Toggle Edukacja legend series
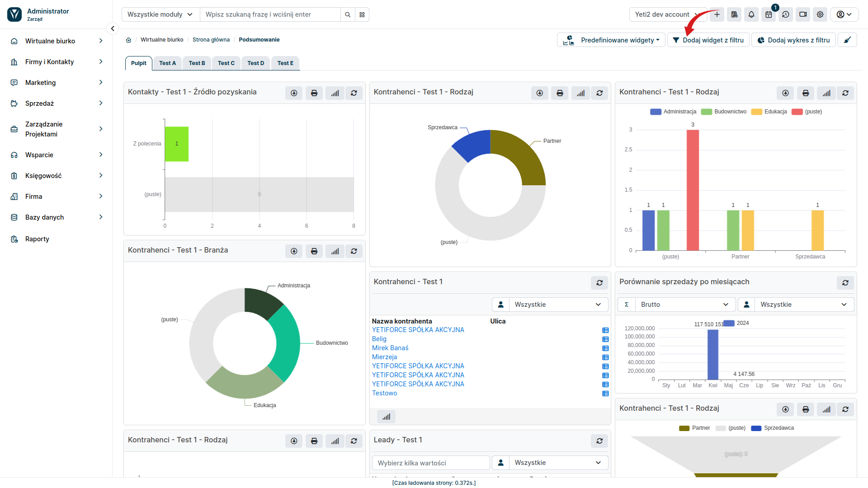The height and width of the screenshot is (488, 868). coord(769,112)
